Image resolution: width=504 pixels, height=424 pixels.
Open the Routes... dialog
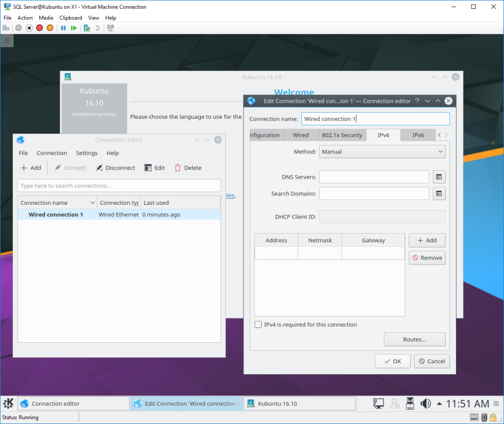point(415,340)
